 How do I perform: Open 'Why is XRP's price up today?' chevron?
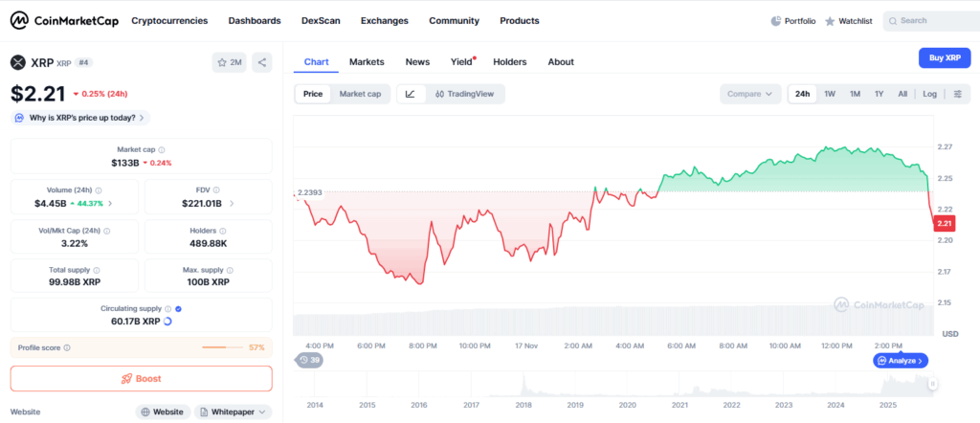tap(142, 118)
